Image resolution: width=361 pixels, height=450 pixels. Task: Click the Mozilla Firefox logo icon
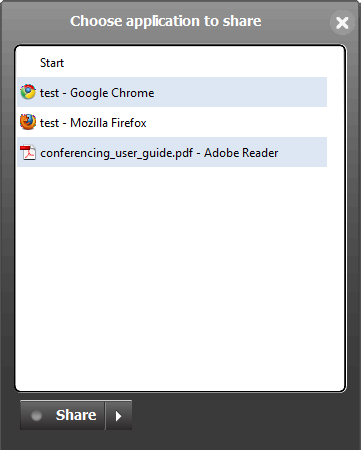pos(28,122)
